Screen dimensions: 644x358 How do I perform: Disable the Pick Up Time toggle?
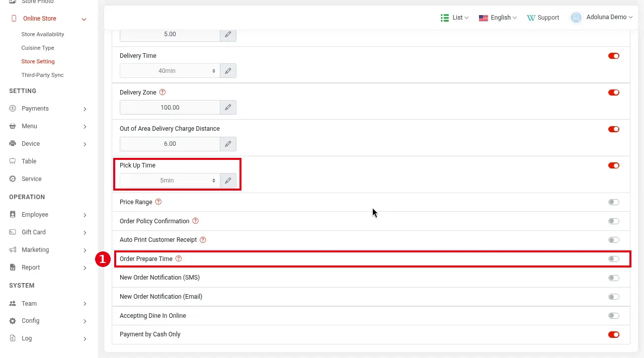point(613,165)
